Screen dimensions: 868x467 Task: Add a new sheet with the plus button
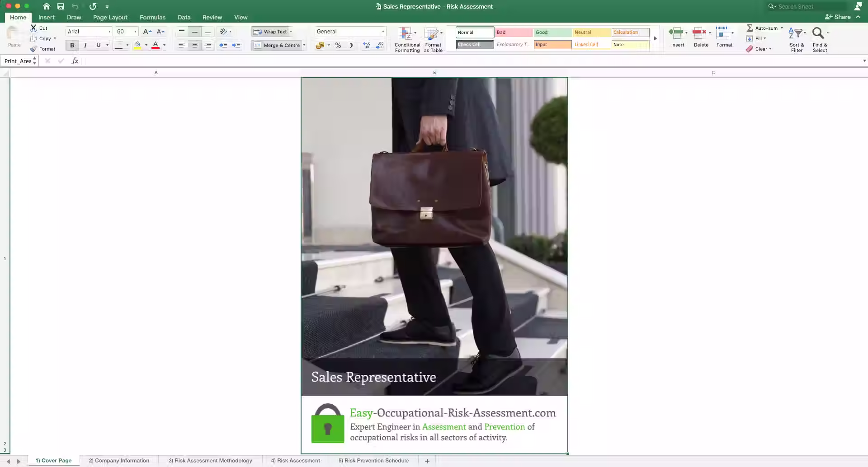426,460
